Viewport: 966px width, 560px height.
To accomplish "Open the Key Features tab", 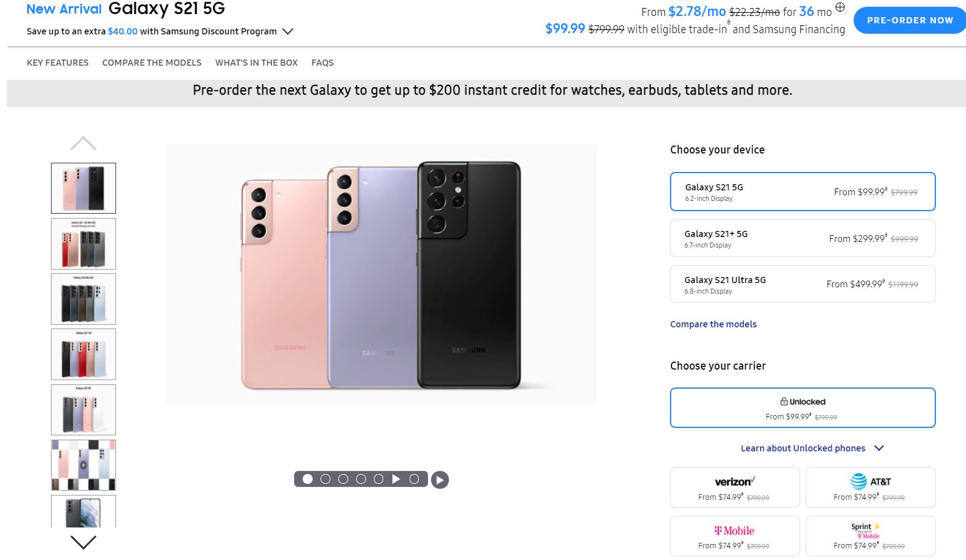I will [x=58, y=63].
